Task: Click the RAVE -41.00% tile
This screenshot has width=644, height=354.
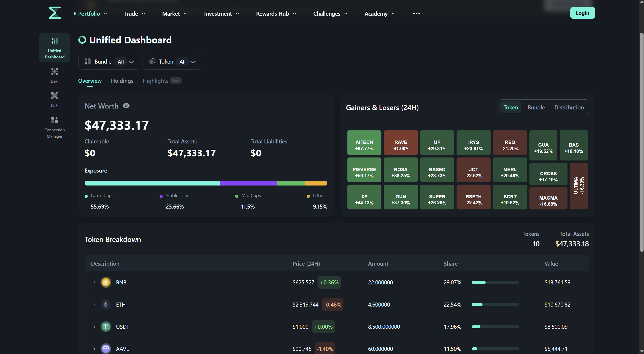Action: coord(401,143)
